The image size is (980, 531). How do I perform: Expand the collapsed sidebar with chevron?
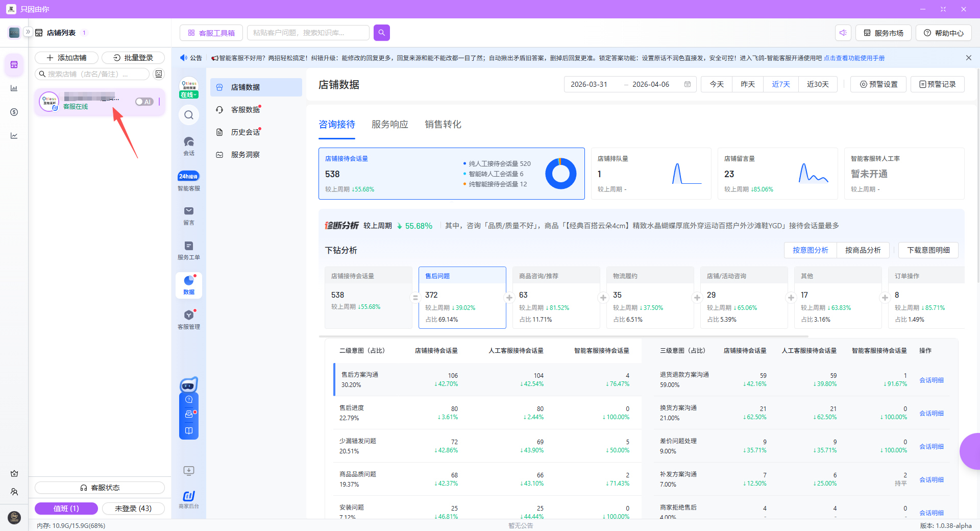[28, 32]
